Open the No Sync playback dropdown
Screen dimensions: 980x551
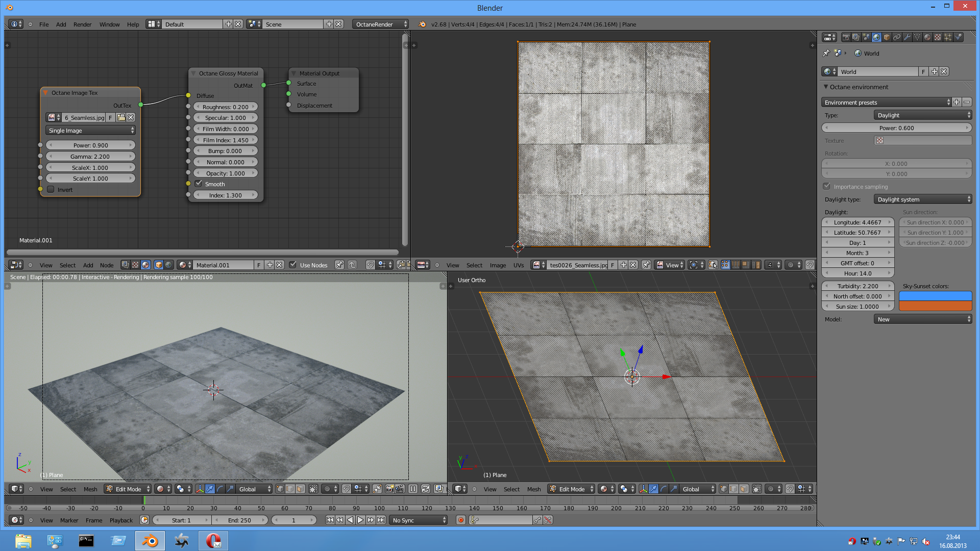point(419,520)
